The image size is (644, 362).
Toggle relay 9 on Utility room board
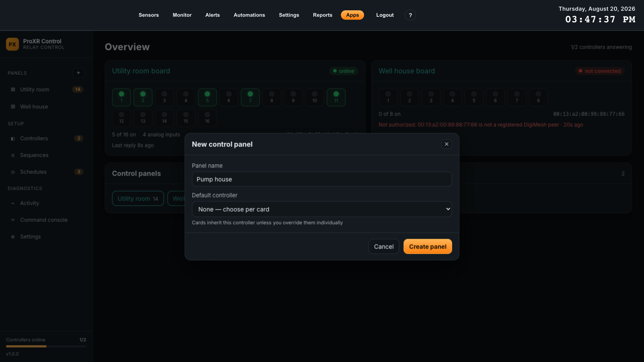293,97
